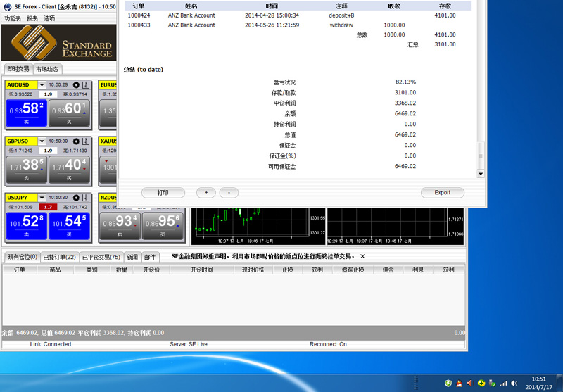Open the 报表 menu
Viewport: 563px width, 392px height.
pyautogui.click(x=32, y=18)
